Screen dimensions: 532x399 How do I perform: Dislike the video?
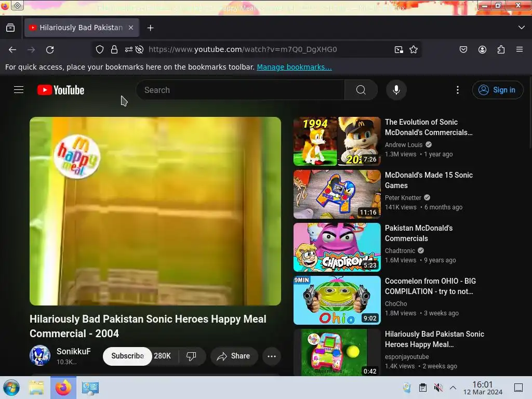(192, 356)
